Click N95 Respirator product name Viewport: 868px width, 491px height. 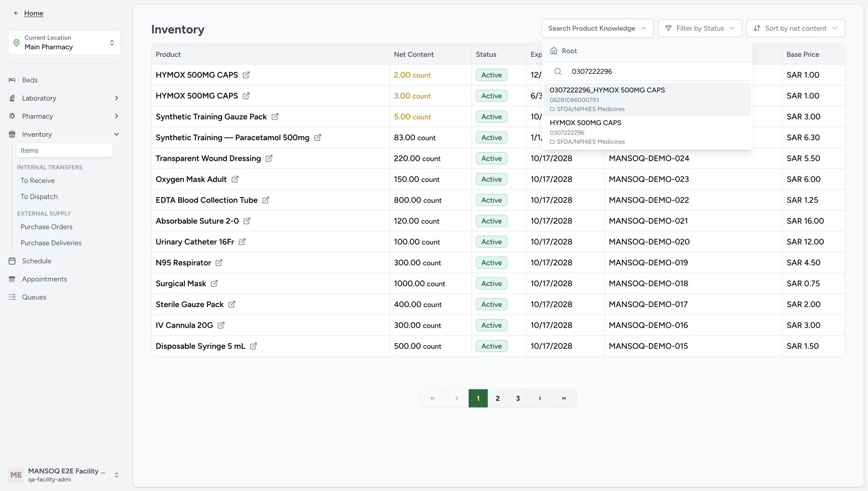point(183,262)
